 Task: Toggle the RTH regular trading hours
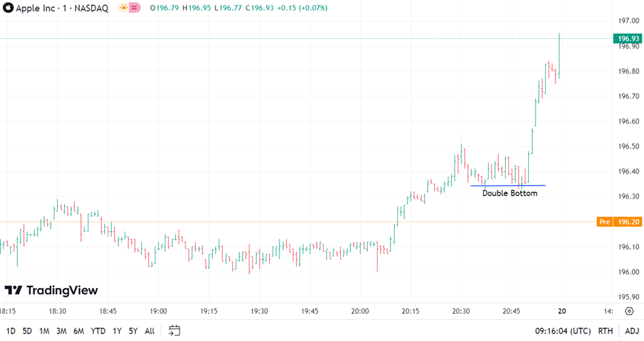(x=605, y=331)
